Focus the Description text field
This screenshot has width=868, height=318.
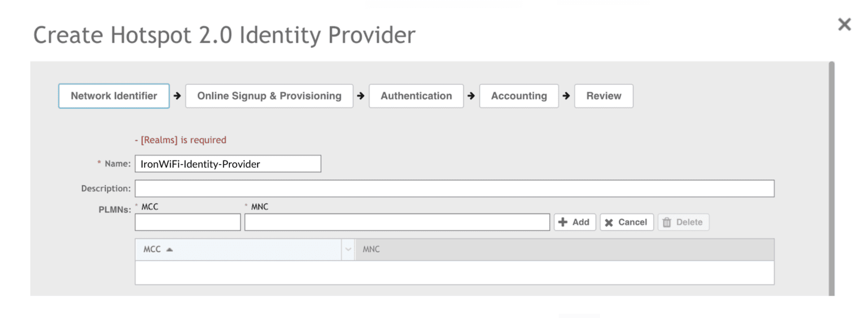coord(455,189)
